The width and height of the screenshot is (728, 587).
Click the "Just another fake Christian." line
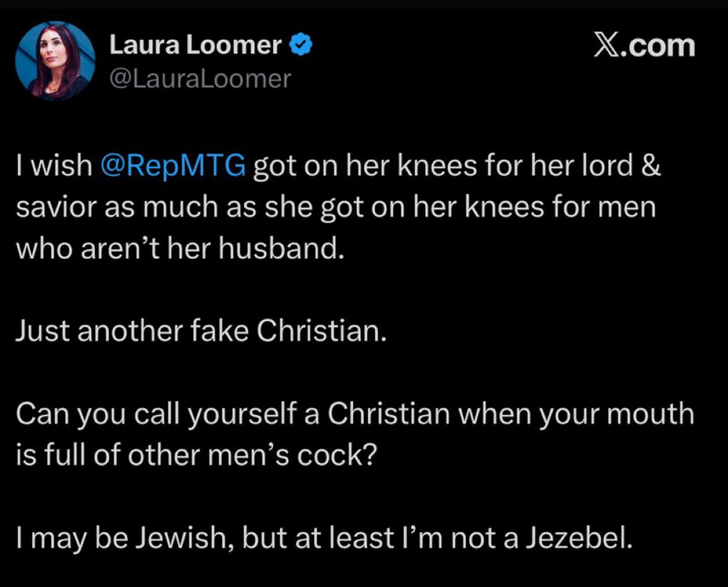pyautogui.click(x=202, y=331)
